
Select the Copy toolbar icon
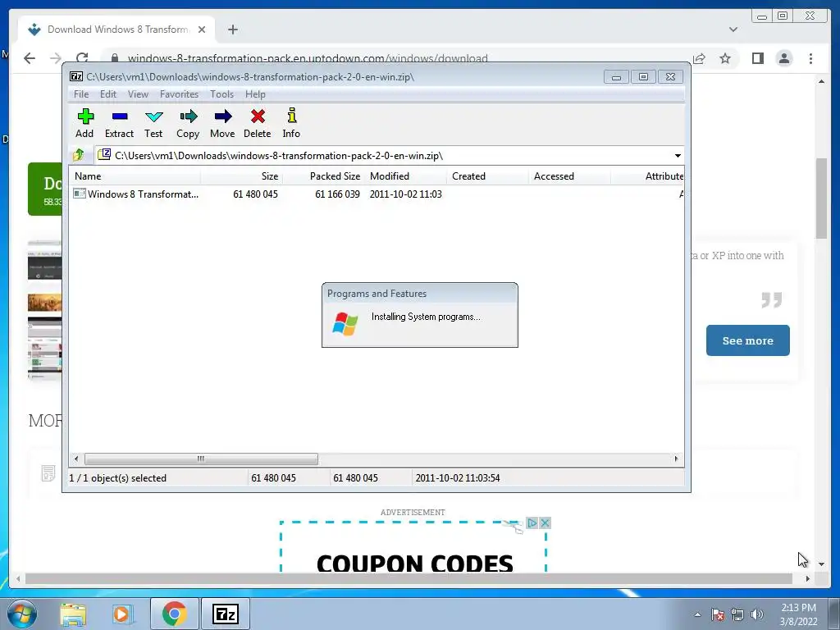(x=188, y=123)
